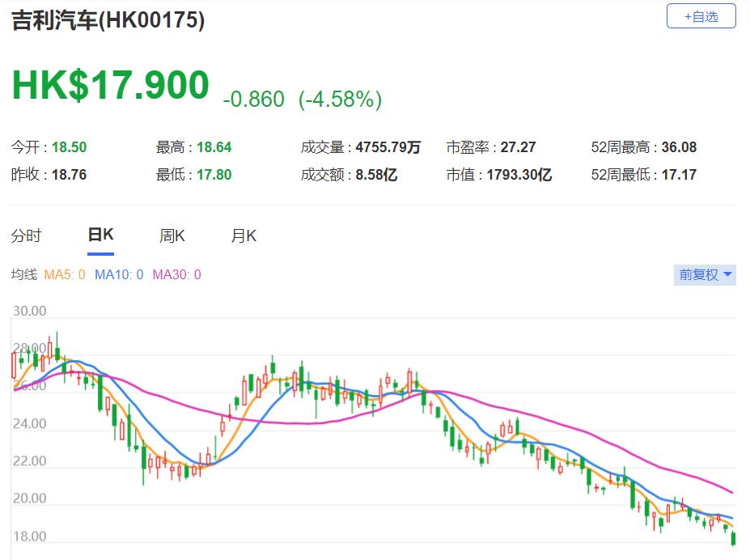Viewport: 750px width, 560px height.
Task: Open the 周K weekly chart tab
Action: (172, 235)
